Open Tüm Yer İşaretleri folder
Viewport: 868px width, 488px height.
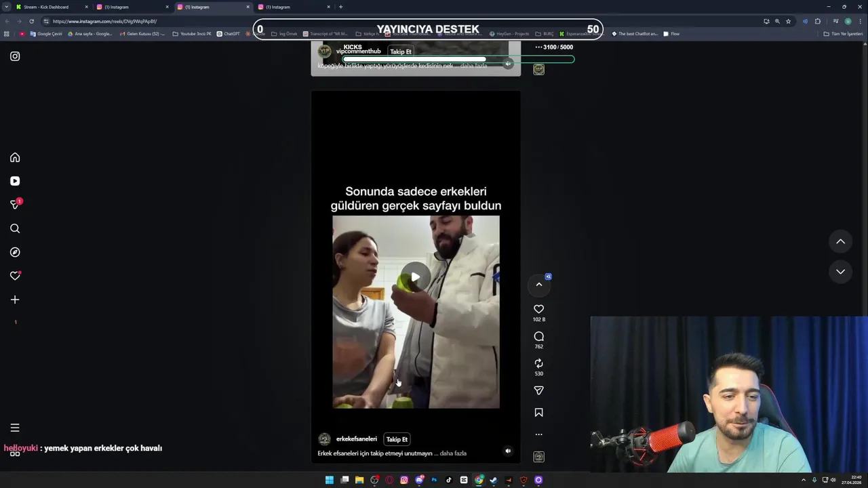pos(843,34)
